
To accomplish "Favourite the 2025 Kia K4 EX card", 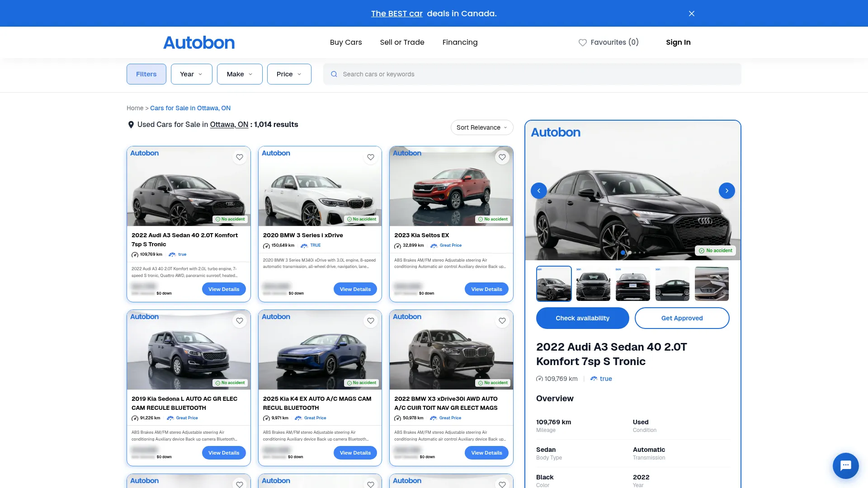I will 371,321.
